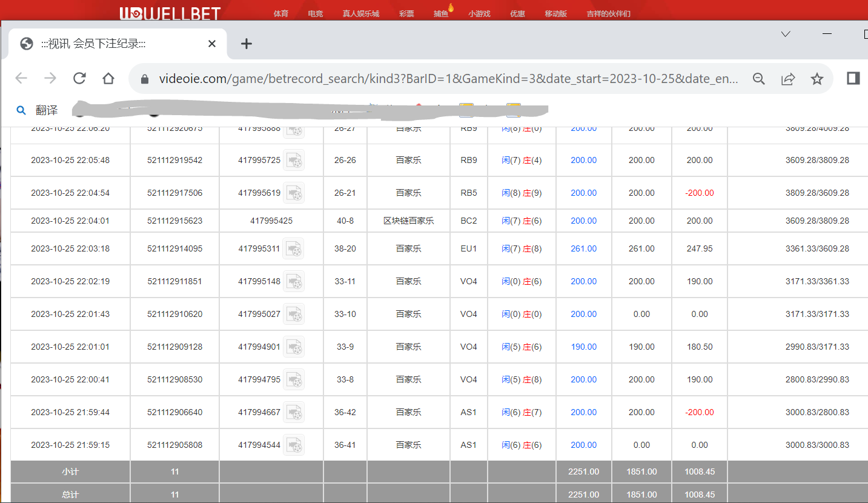The height and width of the screenshot is (503, 868).
Task: Select table code AS1 in row 521112906640
Action: (469, 412)
